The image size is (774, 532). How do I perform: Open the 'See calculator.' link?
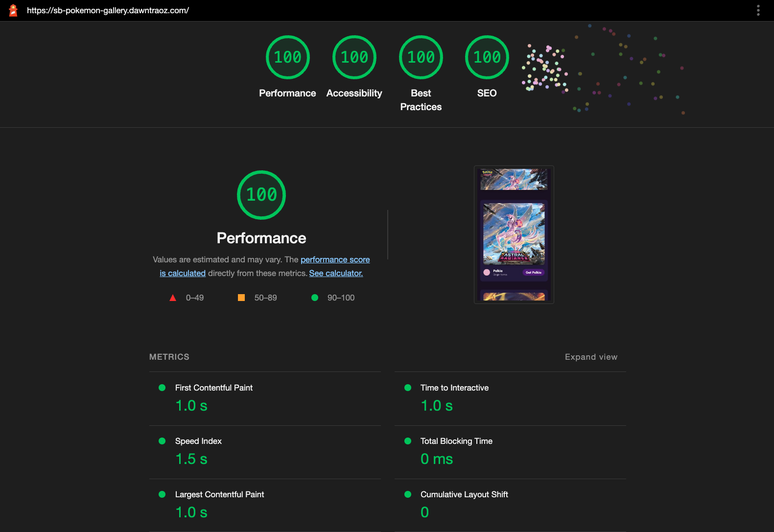coord(336,273)
